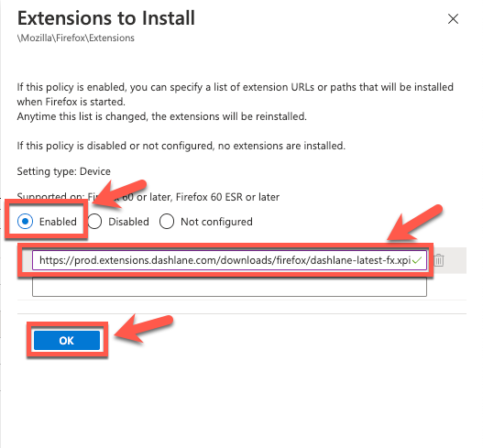Viewport: 483px width, 448px height.
Task: Click the empty second extension URL field
Action: [229, 287]
